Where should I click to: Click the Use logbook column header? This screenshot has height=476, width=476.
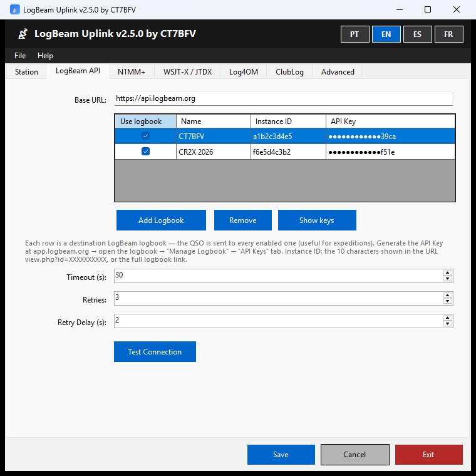146,122
